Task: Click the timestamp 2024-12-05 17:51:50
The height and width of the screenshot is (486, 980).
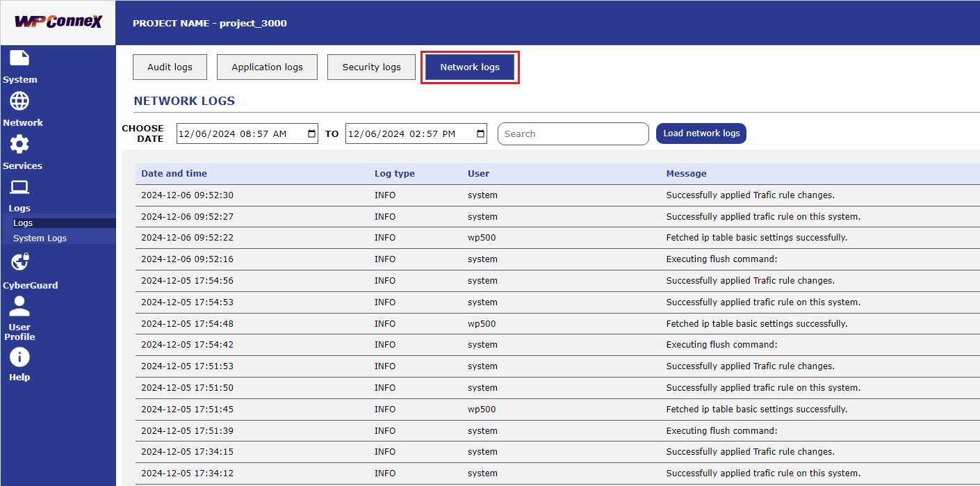Action: [x=188, y=388]
